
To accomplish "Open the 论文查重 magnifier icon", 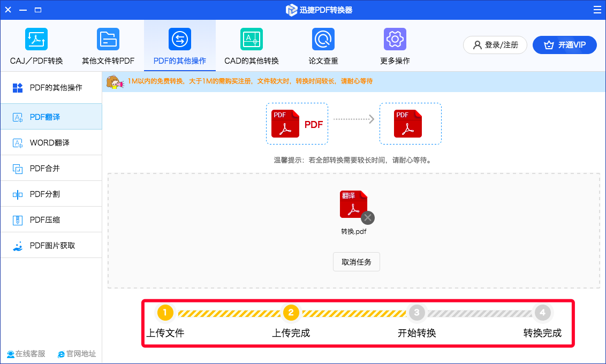I will click(323, 39).
